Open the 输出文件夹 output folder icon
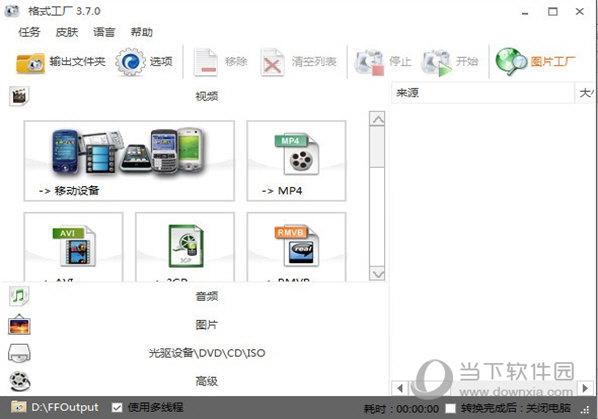The image size is (598, 419). [x=31, y=62]
